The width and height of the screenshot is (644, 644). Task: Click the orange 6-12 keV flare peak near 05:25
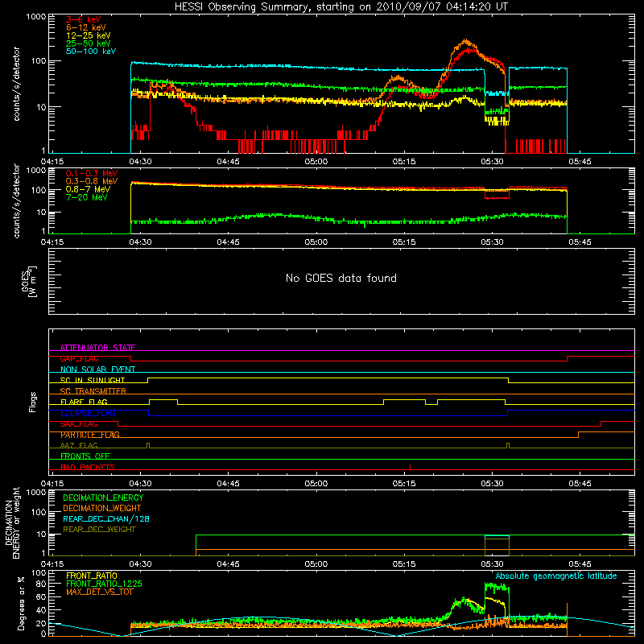click(x=465, y=41)
